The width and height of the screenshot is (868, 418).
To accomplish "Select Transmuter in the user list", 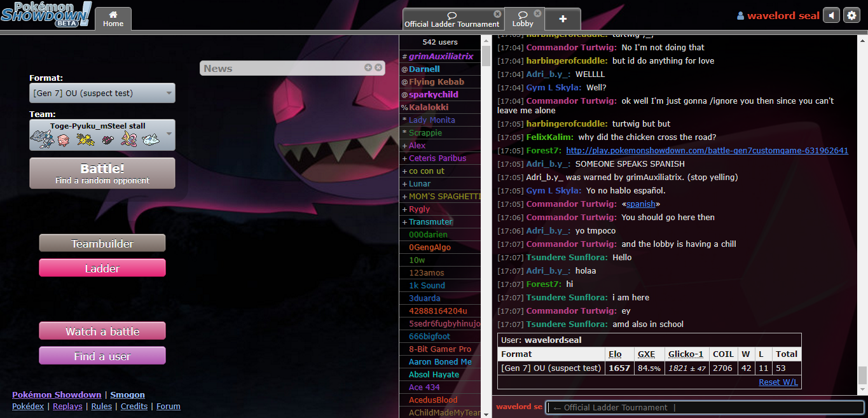I will (x=440, y=222).
